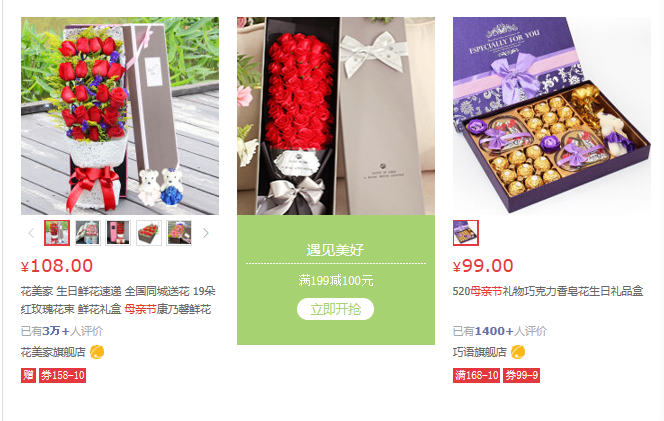Click the previous thumbnail arrow

coord(31,233)
